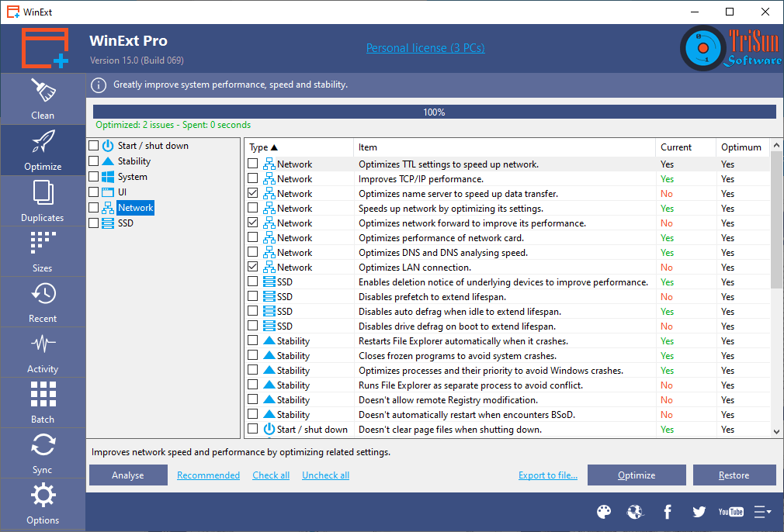Image resolution: width=784 pixels, height=532 pixels.
Task: Click the 100% progress bar
Action: (435, 112)
